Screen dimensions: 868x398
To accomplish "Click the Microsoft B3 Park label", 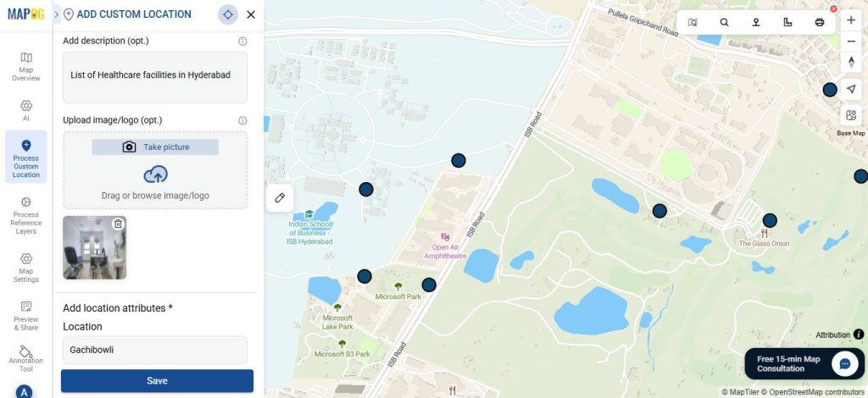I will (x=342, y=354).
